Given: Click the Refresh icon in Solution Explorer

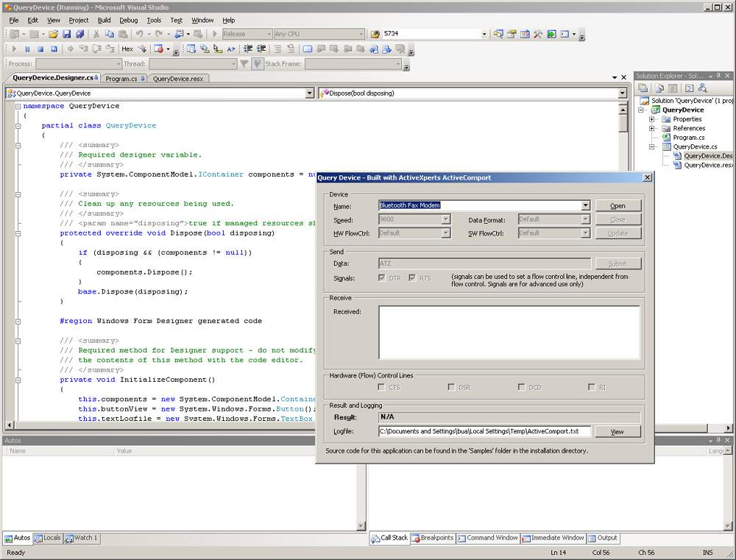Looking at the screenshot, I should pos(673,88).
